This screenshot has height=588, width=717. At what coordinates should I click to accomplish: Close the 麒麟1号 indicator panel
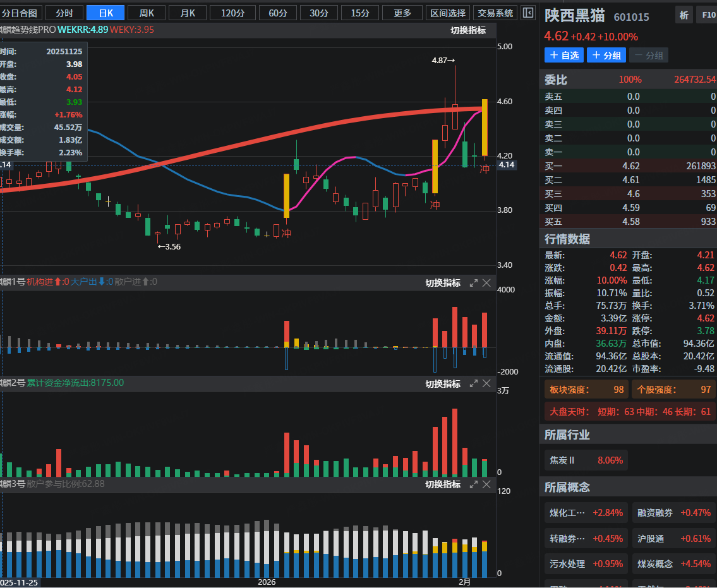486,283
